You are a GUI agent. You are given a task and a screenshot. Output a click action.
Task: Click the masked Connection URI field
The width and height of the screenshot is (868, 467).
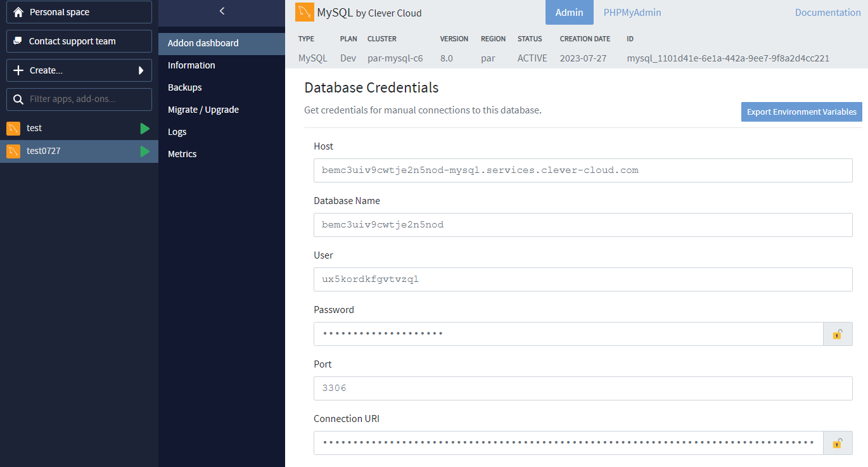pyautogui.click(x=568, y=443)
